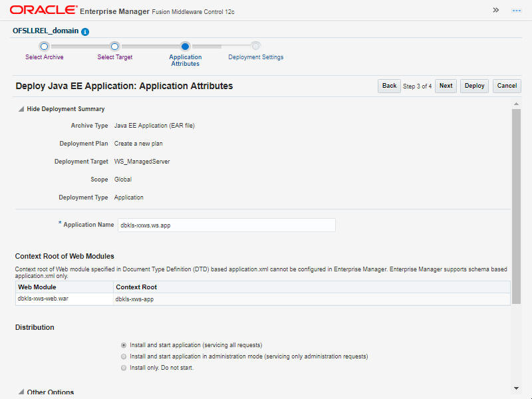Click the Step 3 of 4 indicator

coord(418,86)
